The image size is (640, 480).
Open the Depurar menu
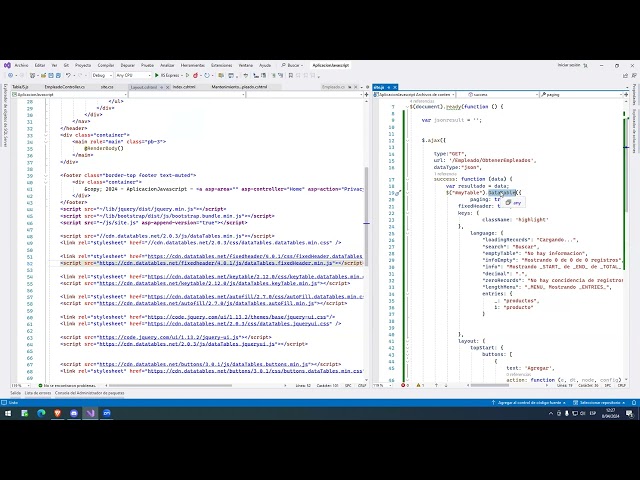click(127, 65)
